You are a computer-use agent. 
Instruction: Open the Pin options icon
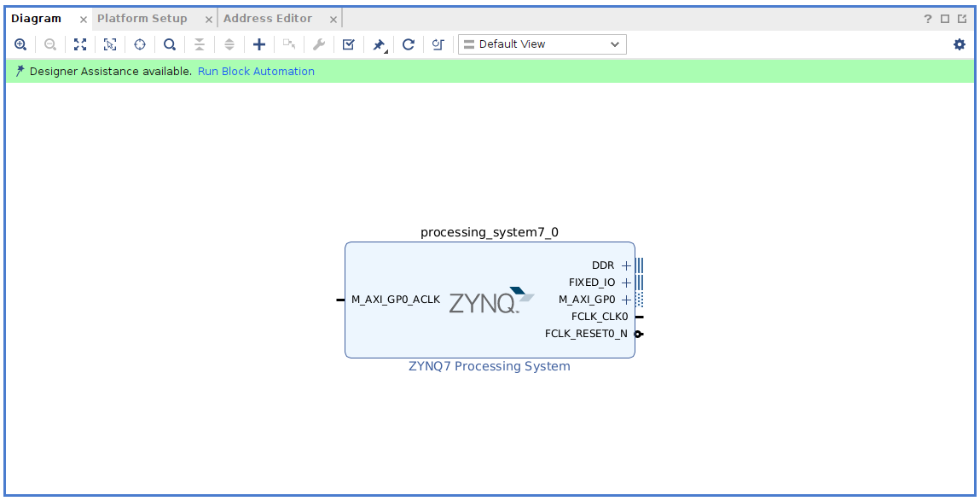(379, 45)
